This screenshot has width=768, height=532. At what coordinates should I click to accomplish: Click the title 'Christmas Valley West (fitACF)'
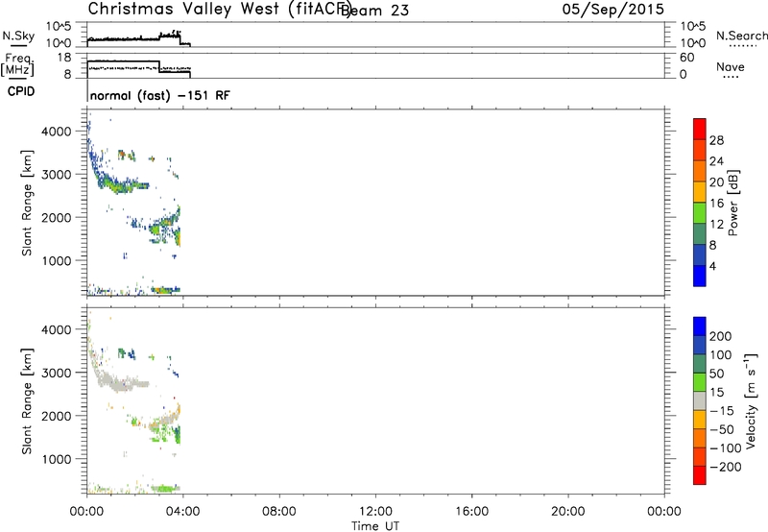tap(219, 10)
